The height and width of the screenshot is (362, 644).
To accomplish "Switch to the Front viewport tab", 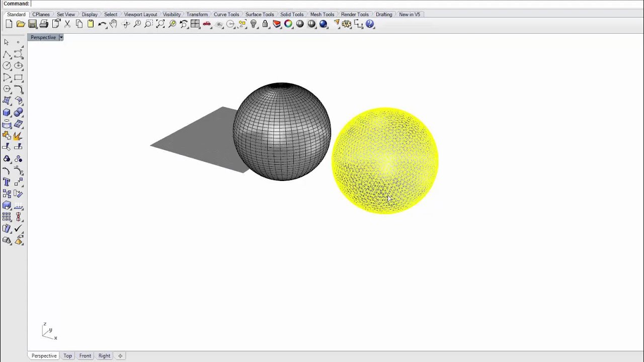I will point(85,356).
